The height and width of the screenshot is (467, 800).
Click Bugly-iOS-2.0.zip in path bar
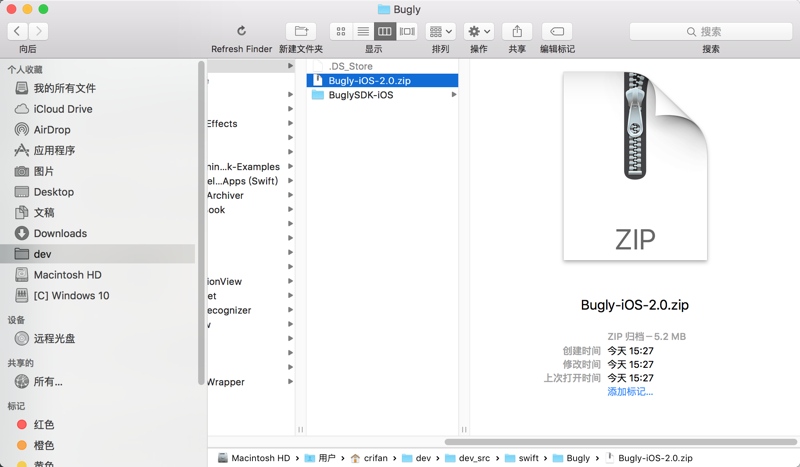pyautogui.click(x=649, y=458)
